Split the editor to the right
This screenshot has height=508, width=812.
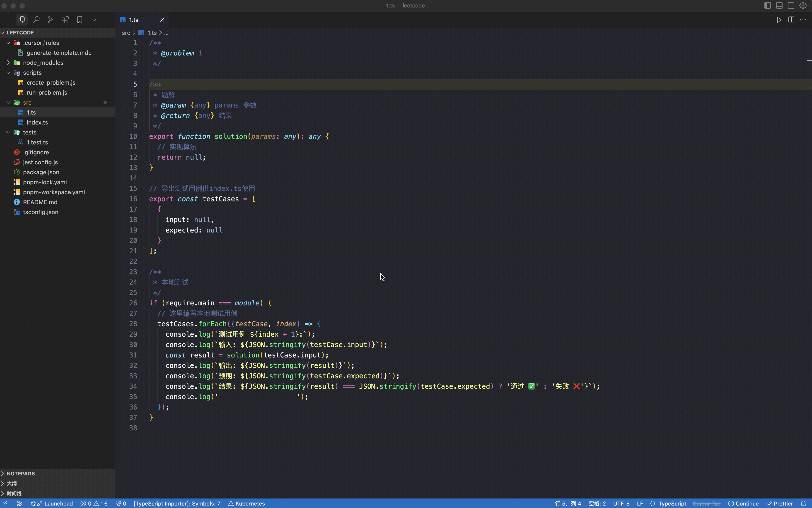791,20
